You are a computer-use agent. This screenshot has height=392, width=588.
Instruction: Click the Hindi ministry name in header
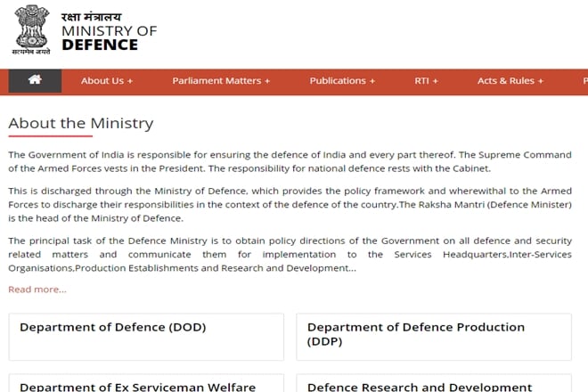pos(91,17)
